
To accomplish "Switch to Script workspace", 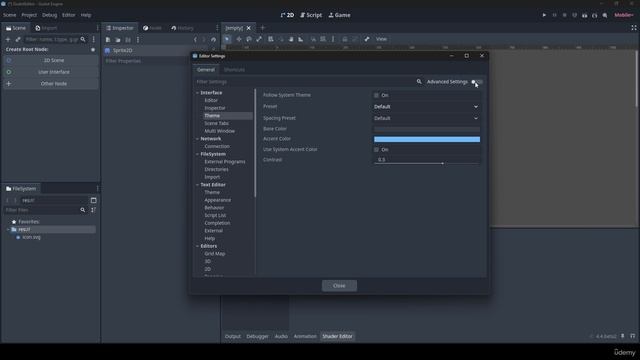I will pos(311,15).
